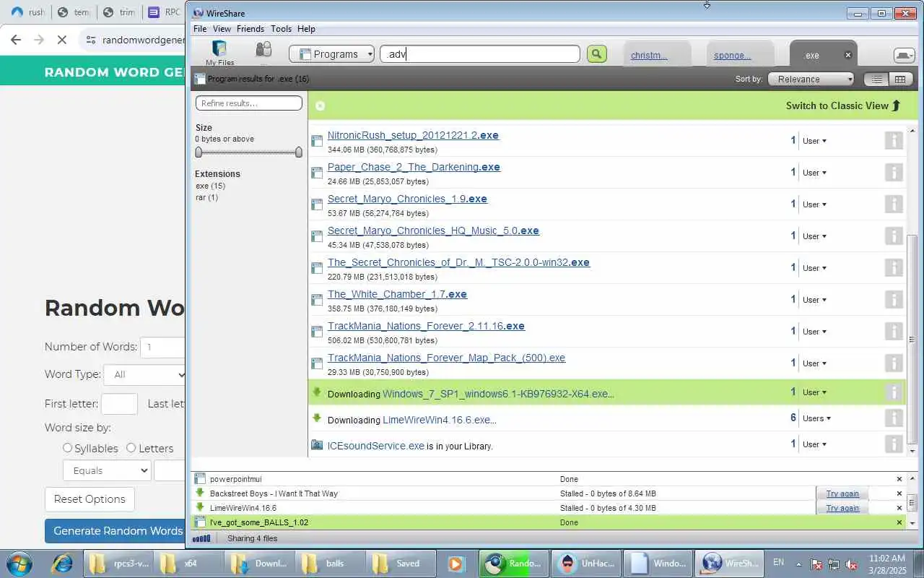The height and width of the screenshot is (578, 924).
Task: Switch to the sponge... search tab
Action: (x=732, y=55)
